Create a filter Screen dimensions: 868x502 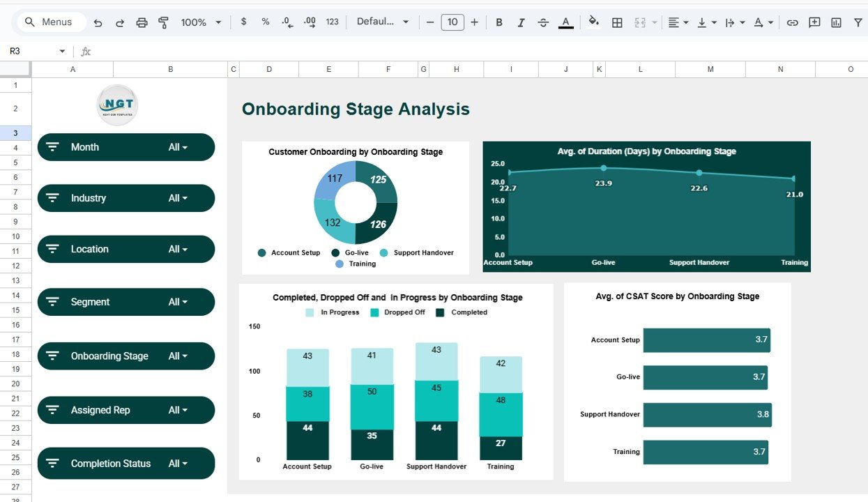[858, 22]
